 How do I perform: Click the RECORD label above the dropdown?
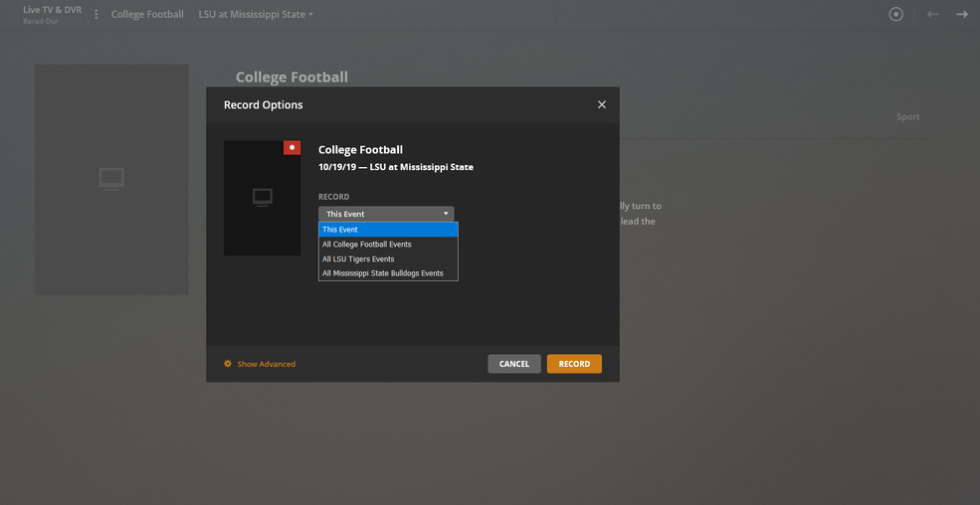click(333, 197)
